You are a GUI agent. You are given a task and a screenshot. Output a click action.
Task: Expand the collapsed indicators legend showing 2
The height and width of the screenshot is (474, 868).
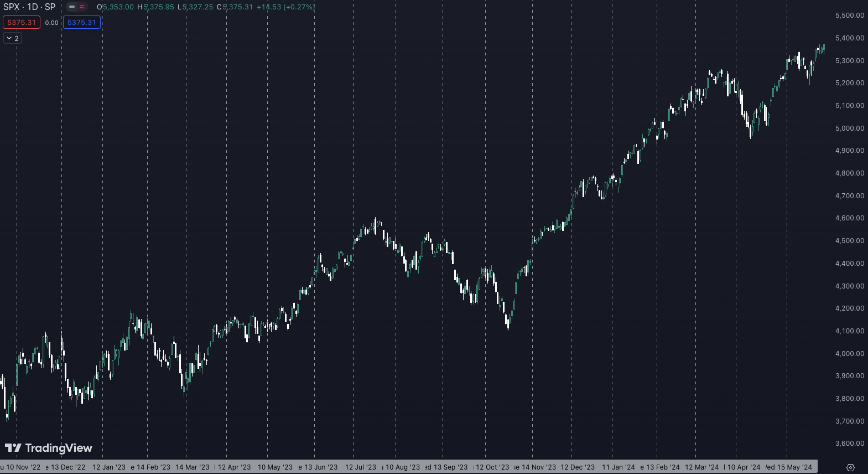click(12, 38)
